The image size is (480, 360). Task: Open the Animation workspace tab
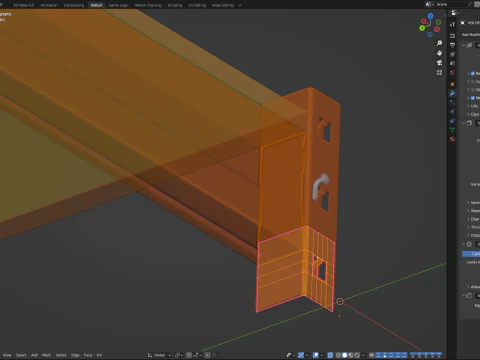click(x=49, y=5)
